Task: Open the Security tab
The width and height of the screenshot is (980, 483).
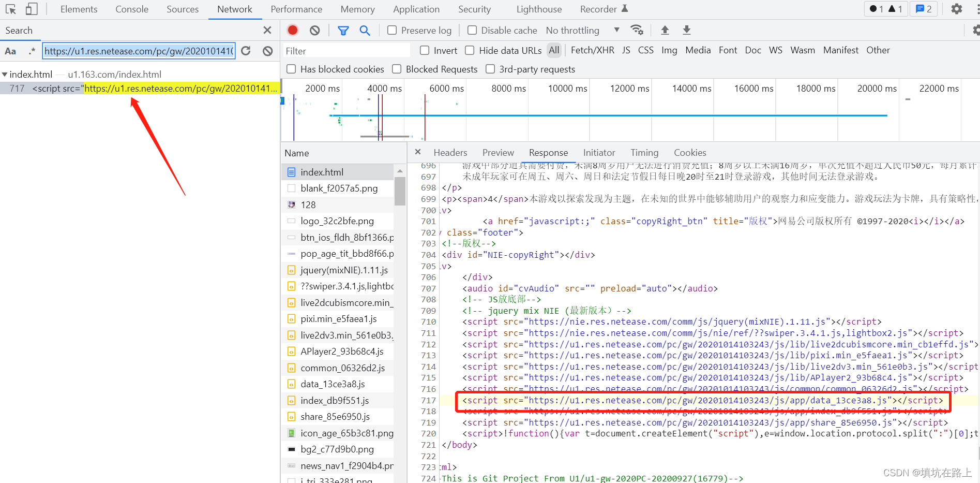Action: pos(474,9)
